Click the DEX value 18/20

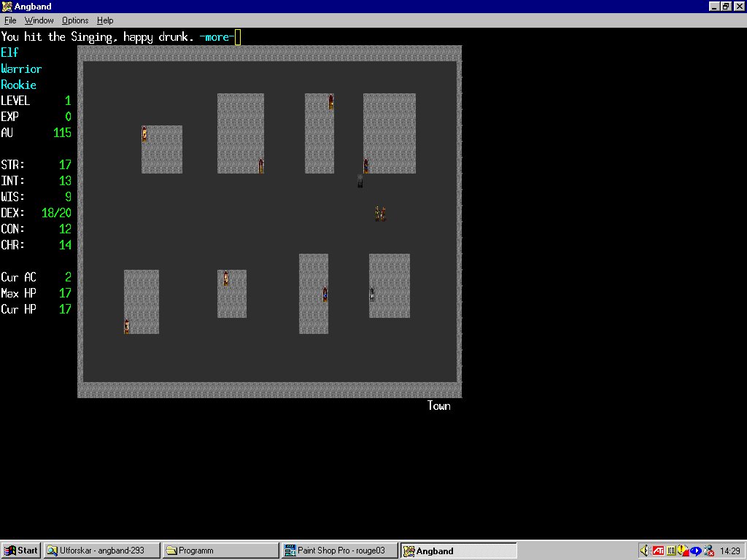coord(56,213)
